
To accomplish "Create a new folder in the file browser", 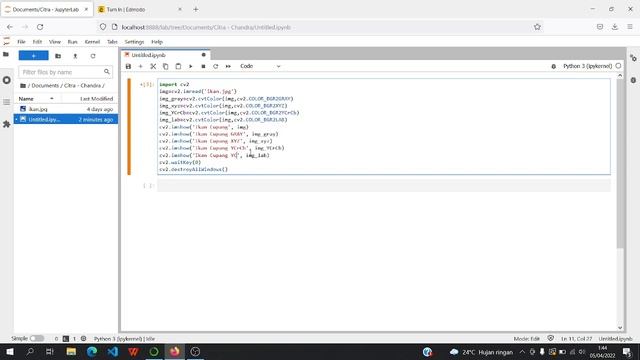I will tap(58, 56).
